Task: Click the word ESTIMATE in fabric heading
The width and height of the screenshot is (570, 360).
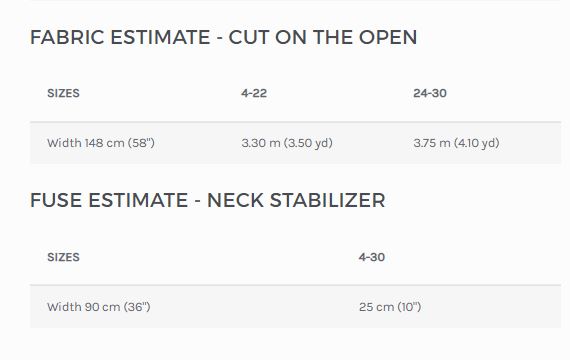Action: [160, 37]
